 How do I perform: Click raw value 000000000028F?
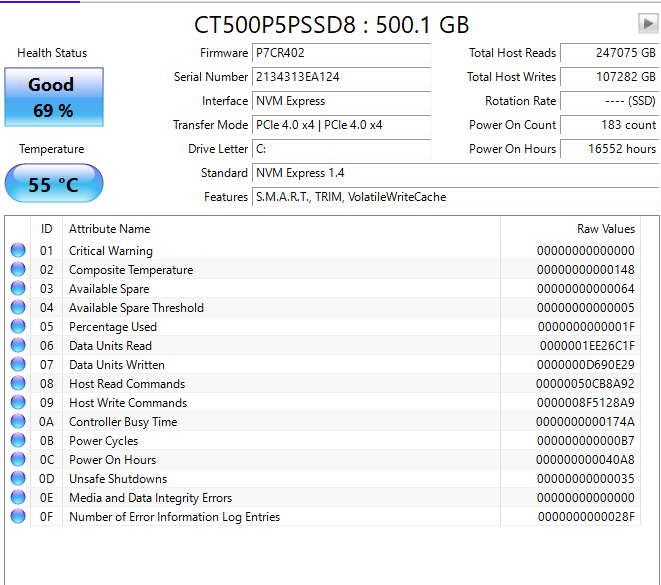586,517
